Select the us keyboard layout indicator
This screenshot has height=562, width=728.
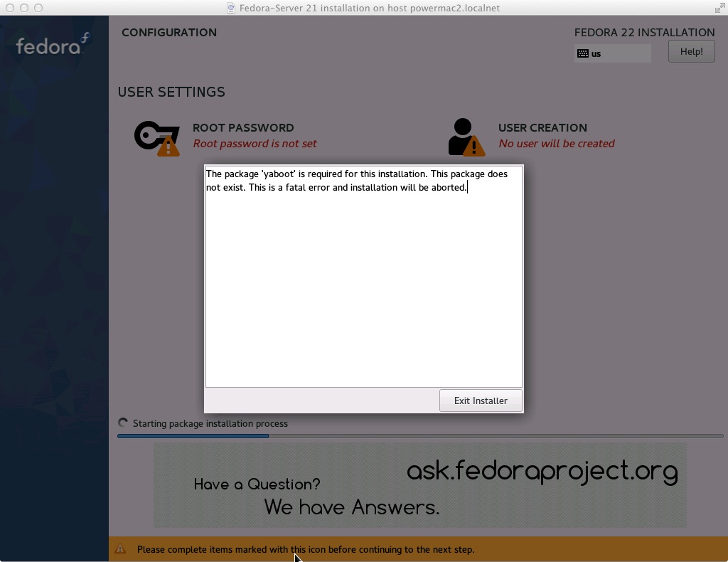click(x=612, y=53)
